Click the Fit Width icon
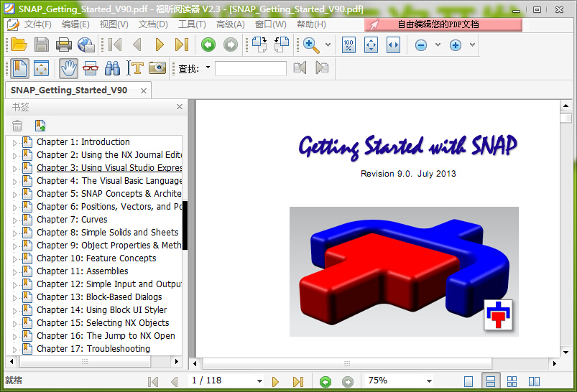Viewport: 577px width, 392px height. click(393, 45)
